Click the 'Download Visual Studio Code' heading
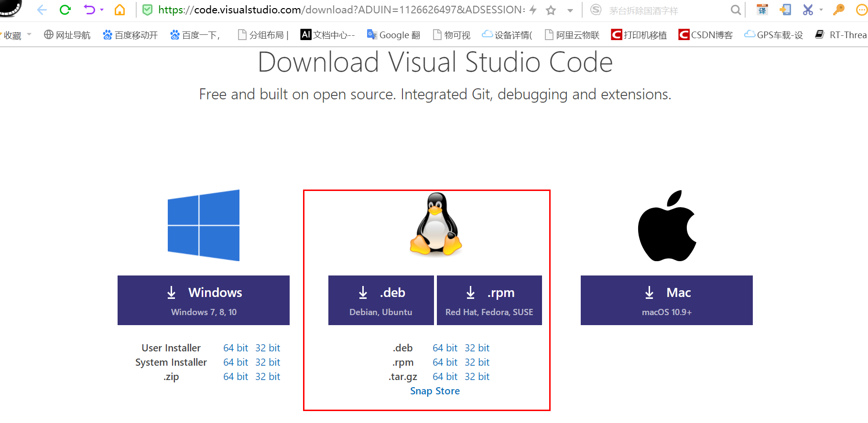This screenshot has height=423, width=868. 435,62
